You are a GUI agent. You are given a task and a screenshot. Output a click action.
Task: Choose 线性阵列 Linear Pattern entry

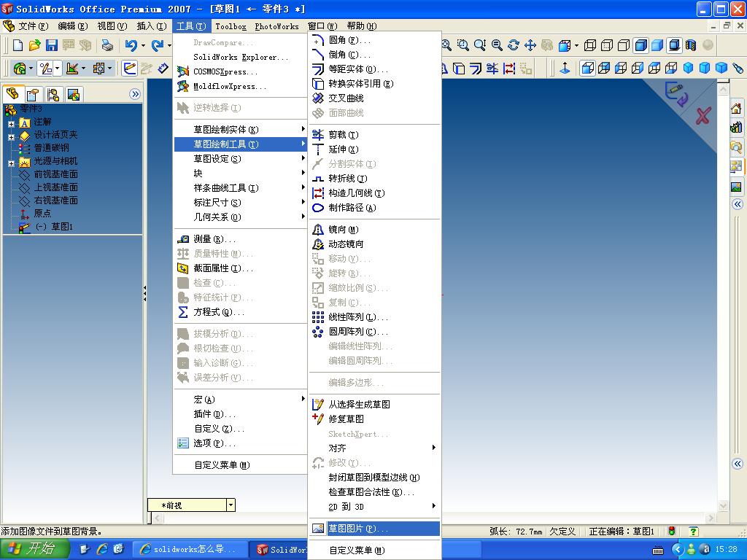[374, 317]
